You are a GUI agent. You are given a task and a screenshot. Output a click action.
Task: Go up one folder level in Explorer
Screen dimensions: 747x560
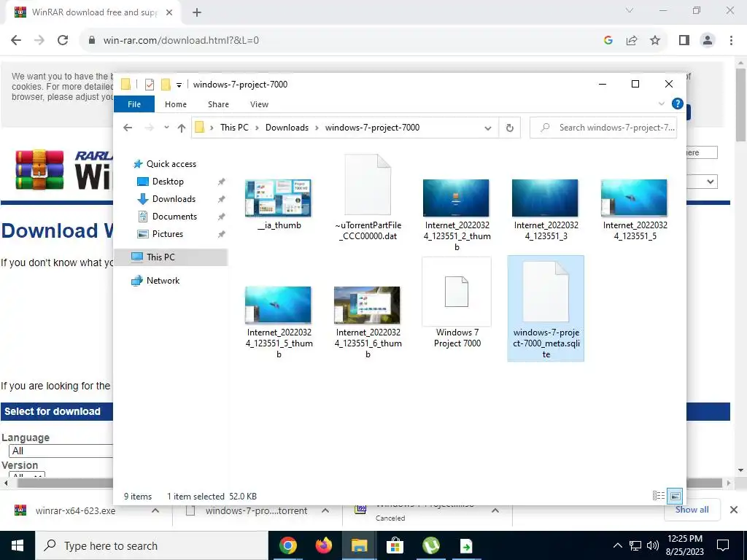(x=181, y=128)
